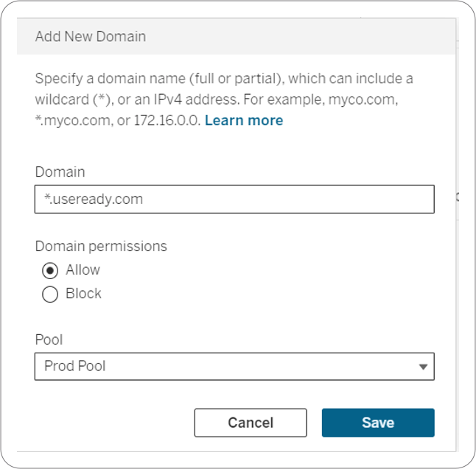Click the Add New Domain title bar

tap(237, 36)
